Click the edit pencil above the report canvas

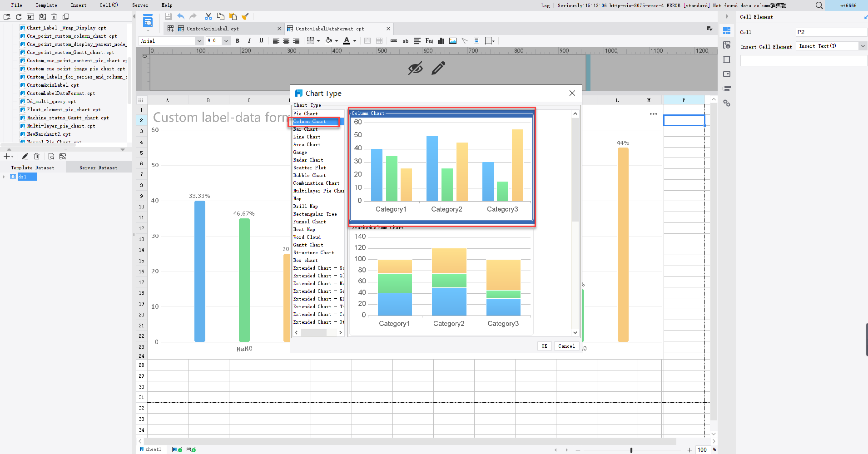pyautogui.click(x=437, y=68)
